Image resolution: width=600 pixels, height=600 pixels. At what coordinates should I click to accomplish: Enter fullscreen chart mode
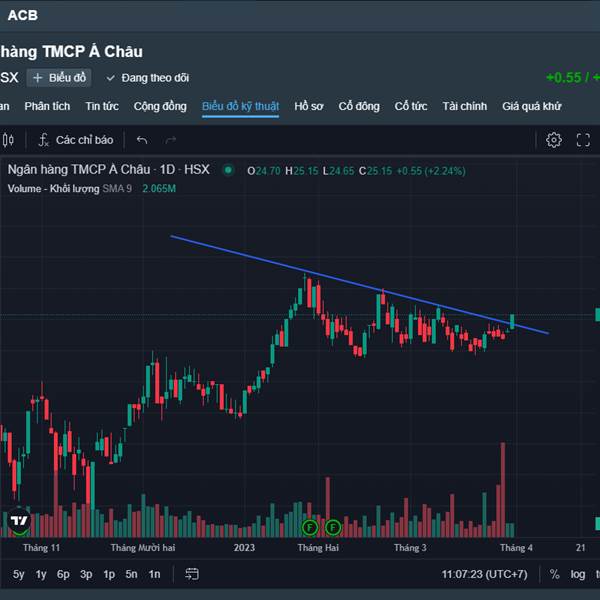[583, 140]
